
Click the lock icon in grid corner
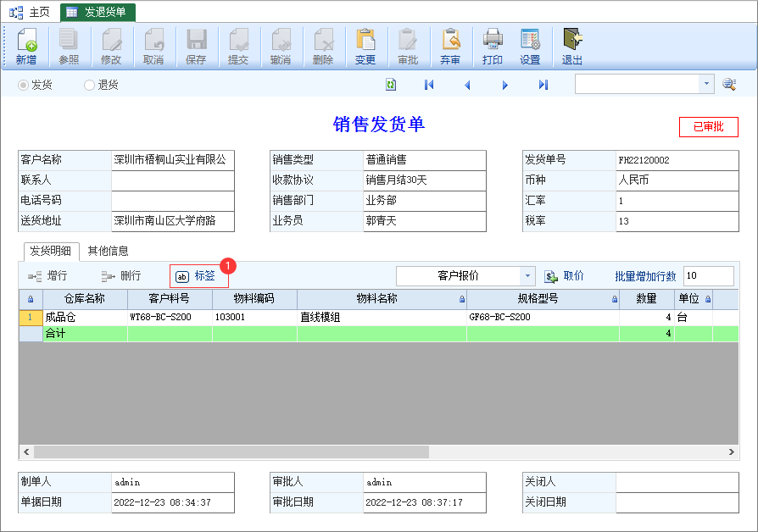coord(31,299)
